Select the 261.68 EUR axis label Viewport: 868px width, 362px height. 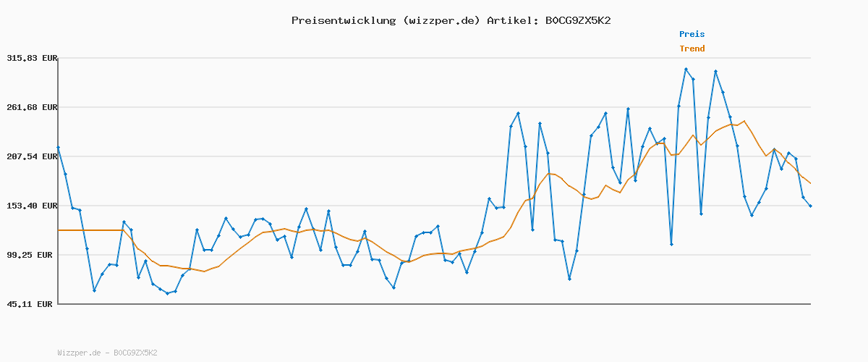coord(30,107)
